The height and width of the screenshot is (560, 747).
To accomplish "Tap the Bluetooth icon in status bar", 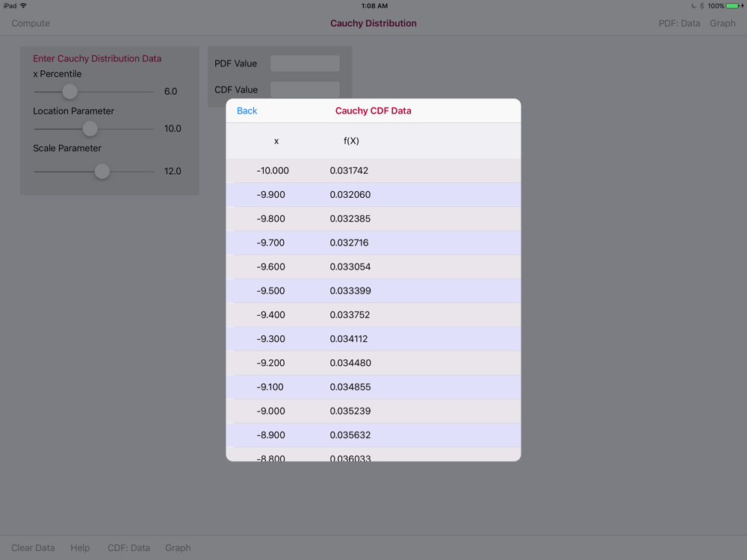I will 701,6.
